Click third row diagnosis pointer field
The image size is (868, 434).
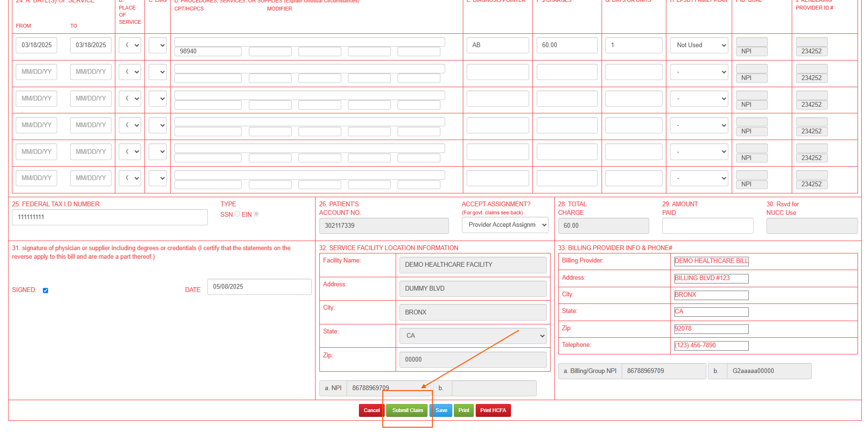pos(498,99)
